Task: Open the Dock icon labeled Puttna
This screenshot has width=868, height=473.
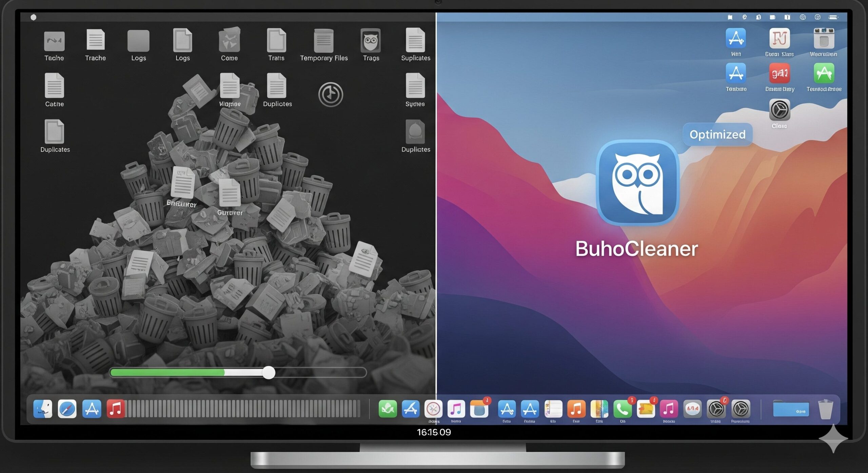Action: pos(530,409)
